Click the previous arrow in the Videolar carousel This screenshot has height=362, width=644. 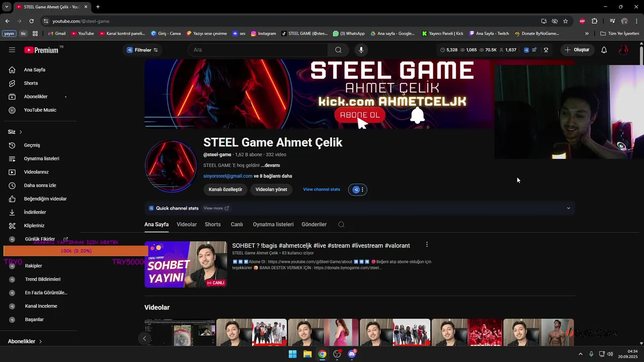[144, 338]
